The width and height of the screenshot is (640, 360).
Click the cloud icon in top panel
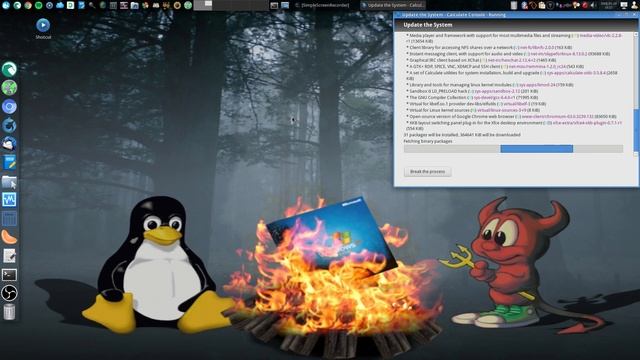pos(60,5)
